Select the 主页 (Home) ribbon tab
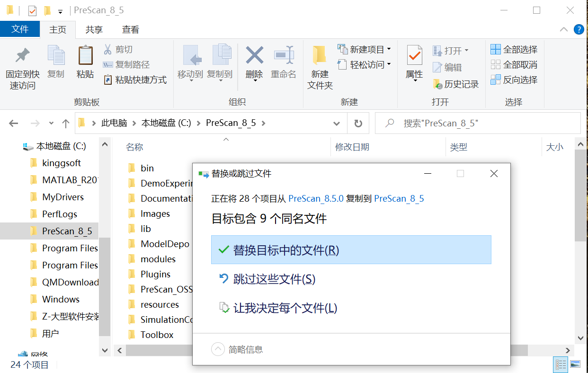Screen dimensions: 588x373 [58, 29]
